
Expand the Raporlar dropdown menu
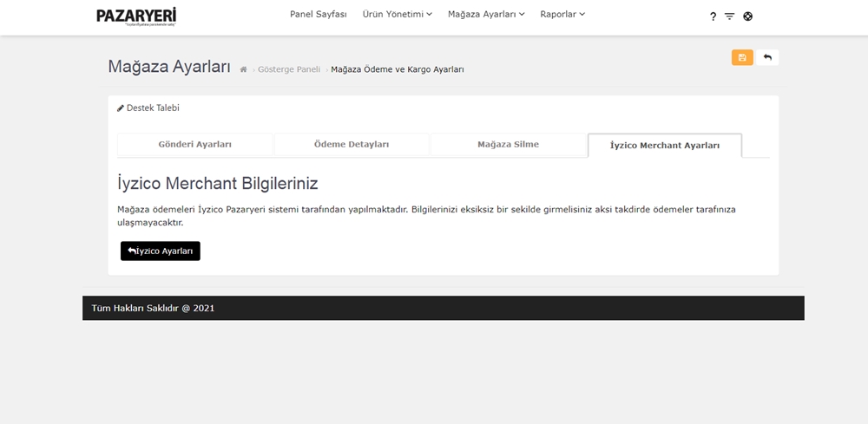click(x=562, y=15)
